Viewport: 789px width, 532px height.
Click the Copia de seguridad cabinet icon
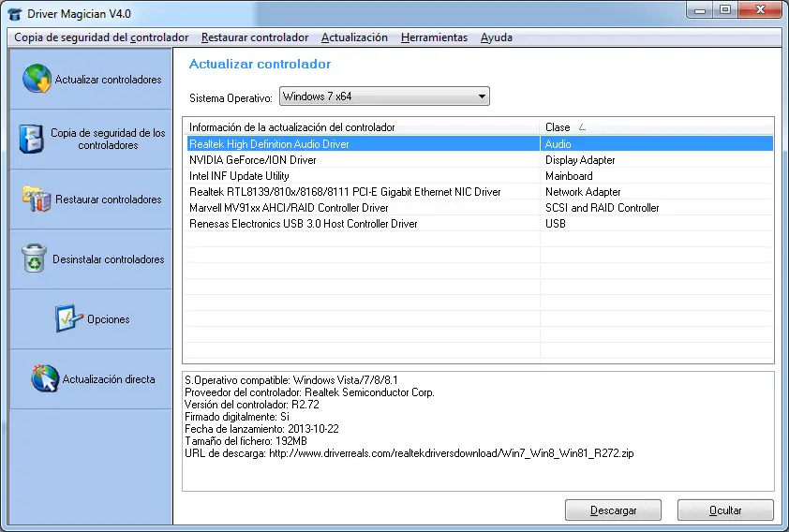point(31,139)
